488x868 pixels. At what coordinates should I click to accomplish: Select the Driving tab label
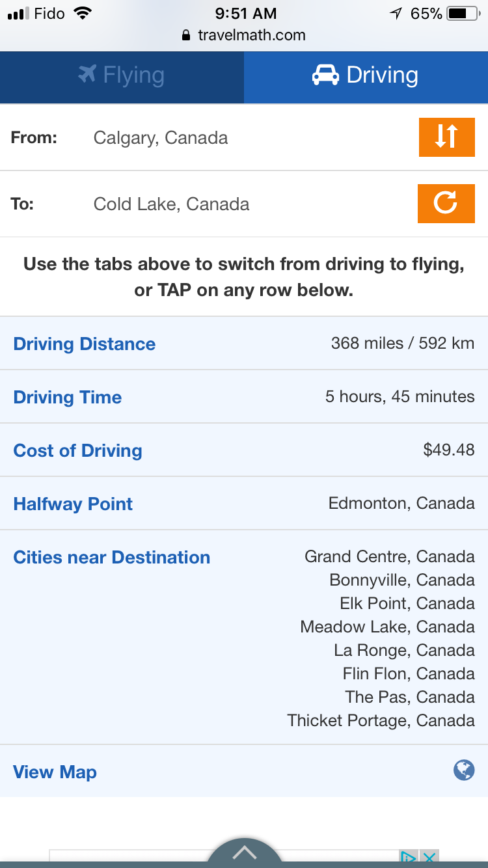[382, 75]
